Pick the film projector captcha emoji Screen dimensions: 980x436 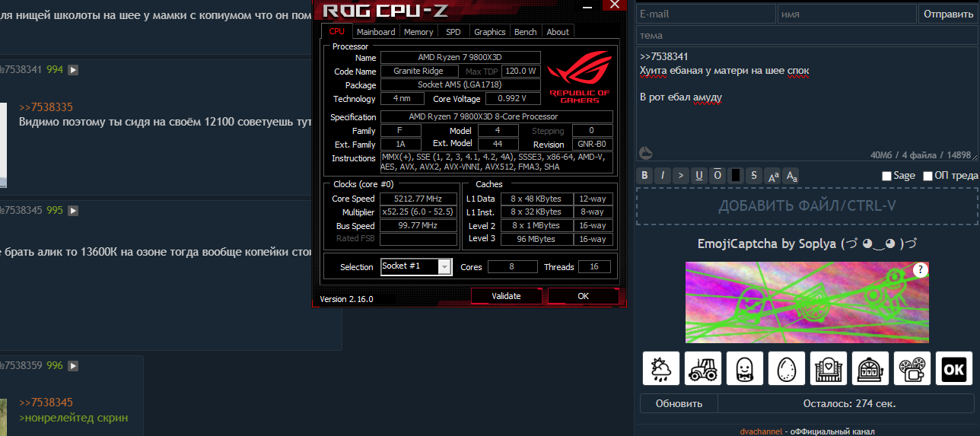[x=912, y=370]
